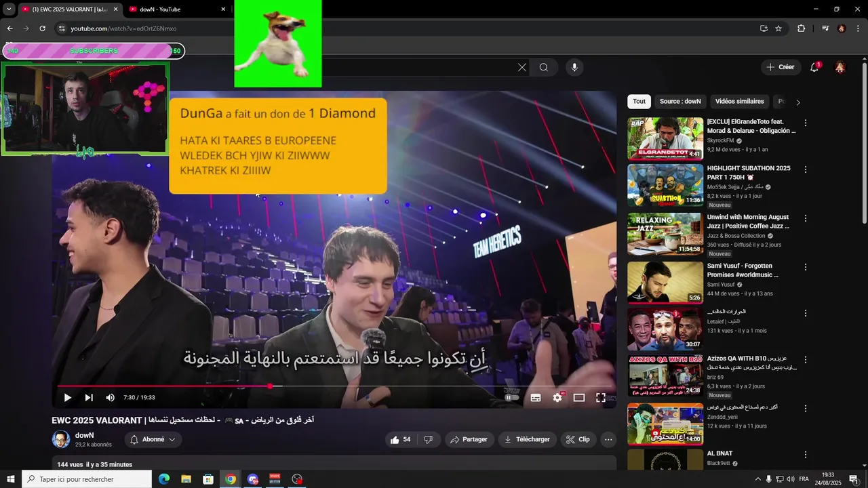Bookmark this page with star icon

(778, 28)
